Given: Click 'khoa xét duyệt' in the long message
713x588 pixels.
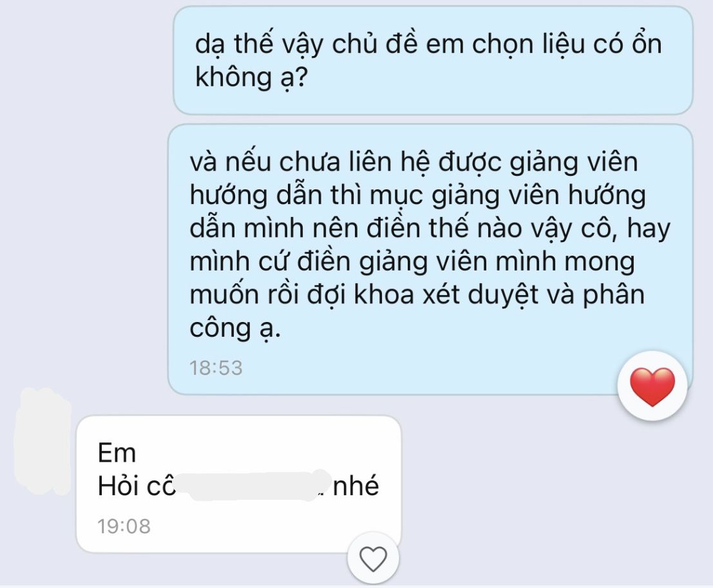Looking at the screenshot, I should click(446, 295).
